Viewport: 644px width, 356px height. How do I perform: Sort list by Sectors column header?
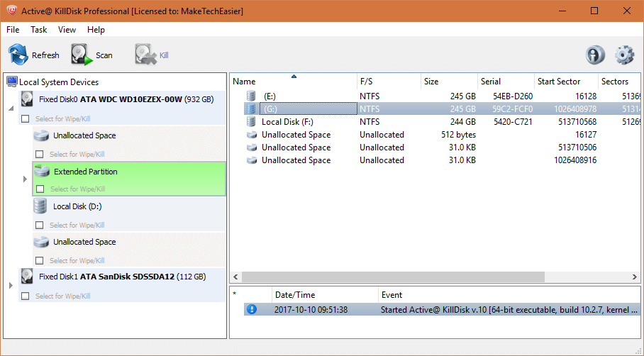(619, 82)
